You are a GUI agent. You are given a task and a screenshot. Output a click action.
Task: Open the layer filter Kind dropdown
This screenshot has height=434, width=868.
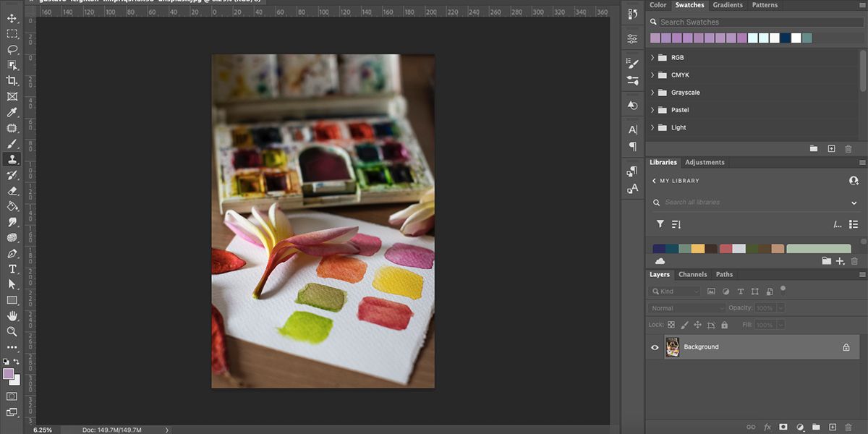point(676,292)
